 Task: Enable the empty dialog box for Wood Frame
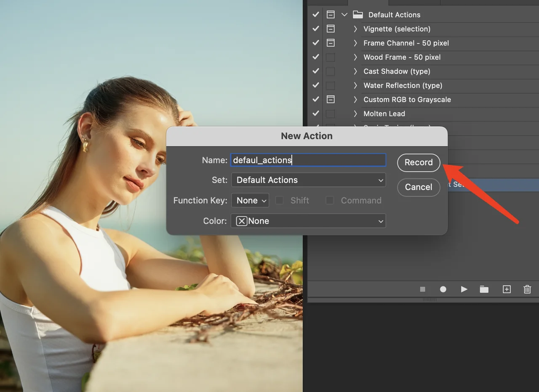(331, 57)
